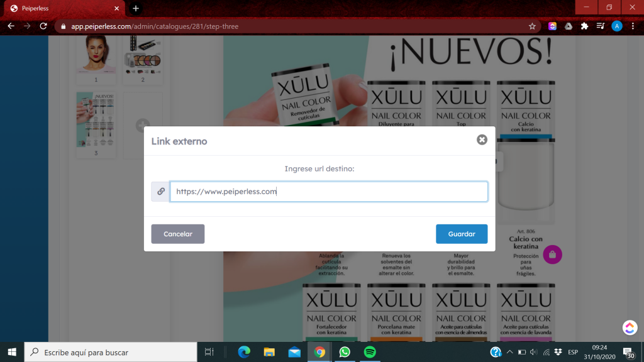
Task: Click the Get Help tray icon
Action: [496, 352]
